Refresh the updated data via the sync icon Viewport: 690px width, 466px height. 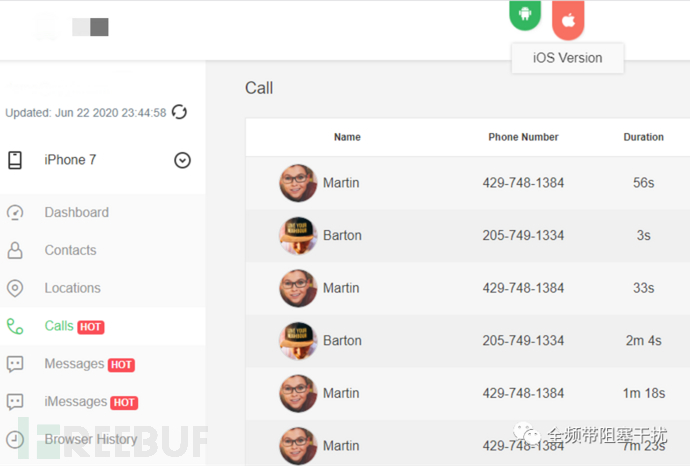click(x=179, y=112)
